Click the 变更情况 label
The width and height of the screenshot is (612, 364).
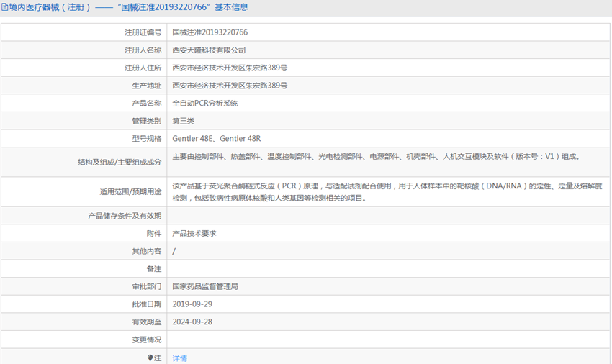pos(146,340)
